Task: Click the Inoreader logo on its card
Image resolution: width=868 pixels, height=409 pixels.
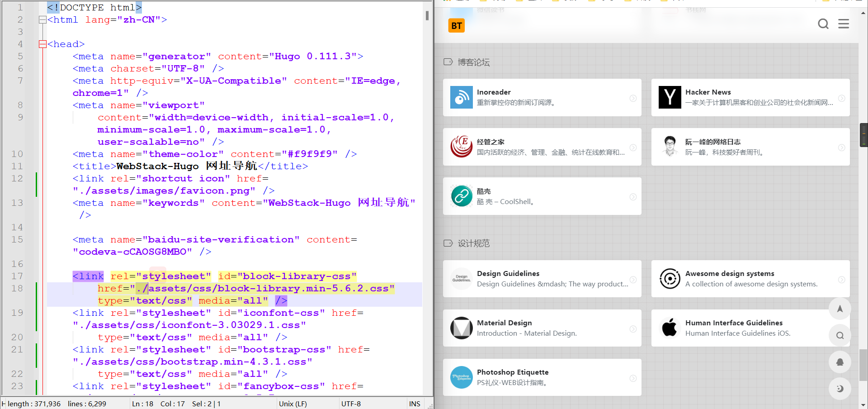Action: coord(462,97)
